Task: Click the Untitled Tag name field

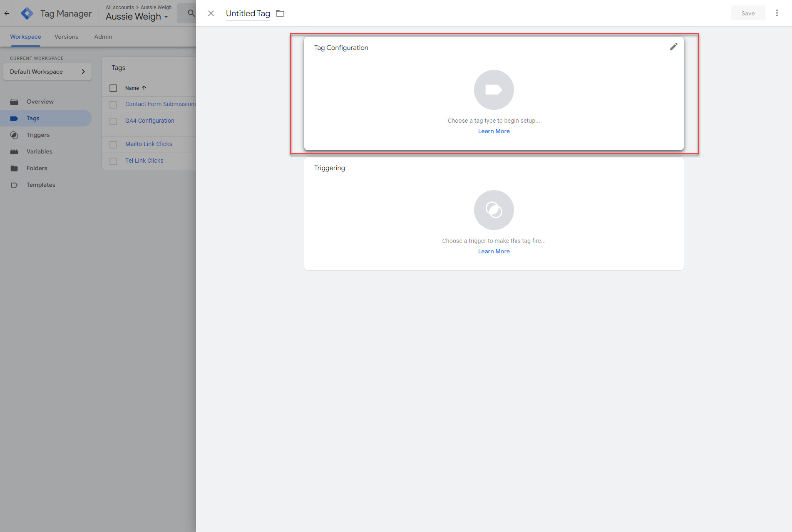Action: pos(248,14)
